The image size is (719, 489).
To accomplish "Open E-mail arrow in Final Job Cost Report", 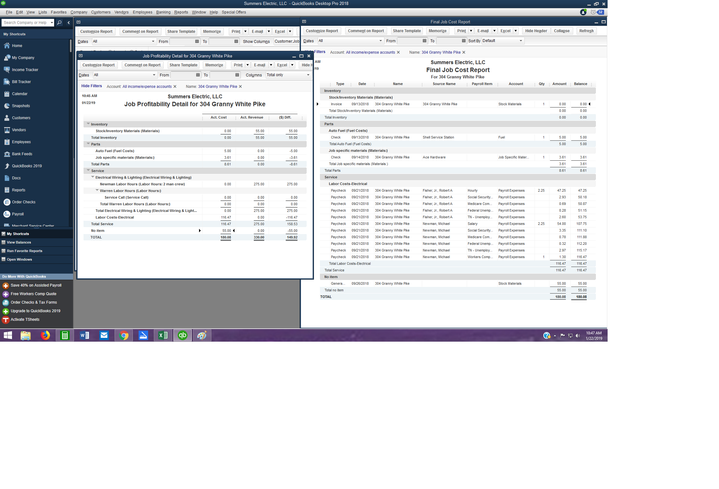I will point(494,31).
